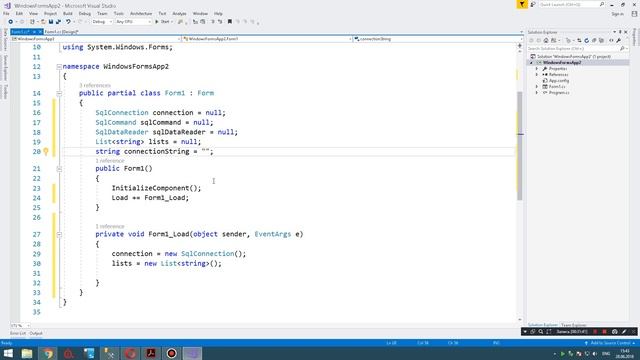Expand the References node
This screenshot has width=640, height=360.
click(537, 75)
